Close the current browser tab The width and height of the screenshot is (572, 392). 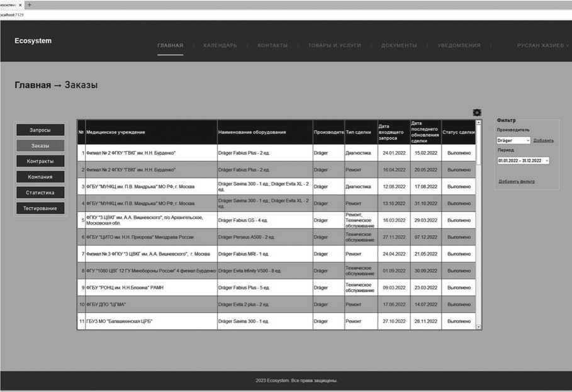(20, 5)
